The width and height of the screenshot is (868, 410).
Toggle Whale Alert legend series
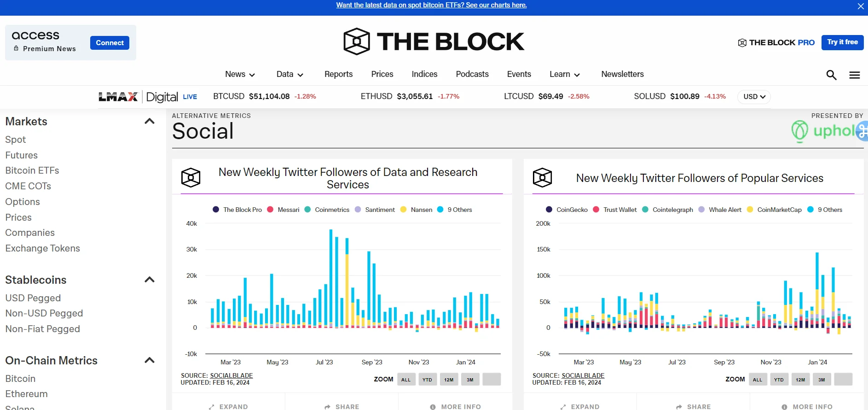click(x=720, y=210)
